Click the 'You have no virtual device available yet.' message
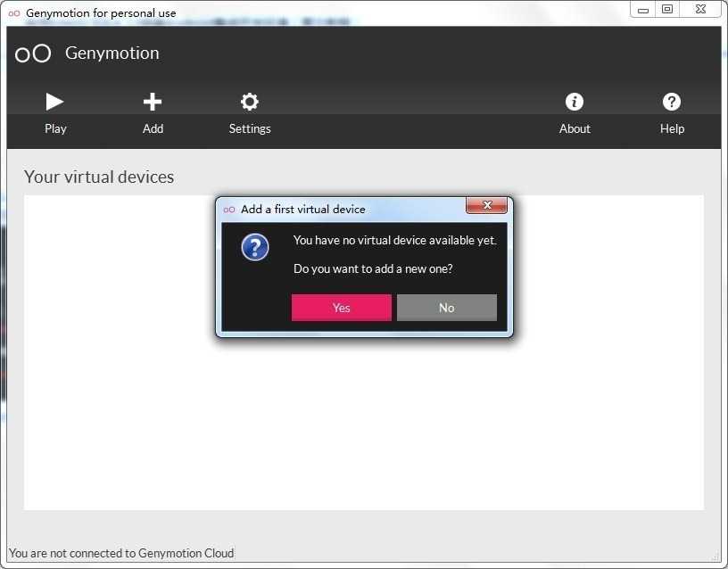Image resolution: width=728 pixels, height=569 pixels. 394,241
